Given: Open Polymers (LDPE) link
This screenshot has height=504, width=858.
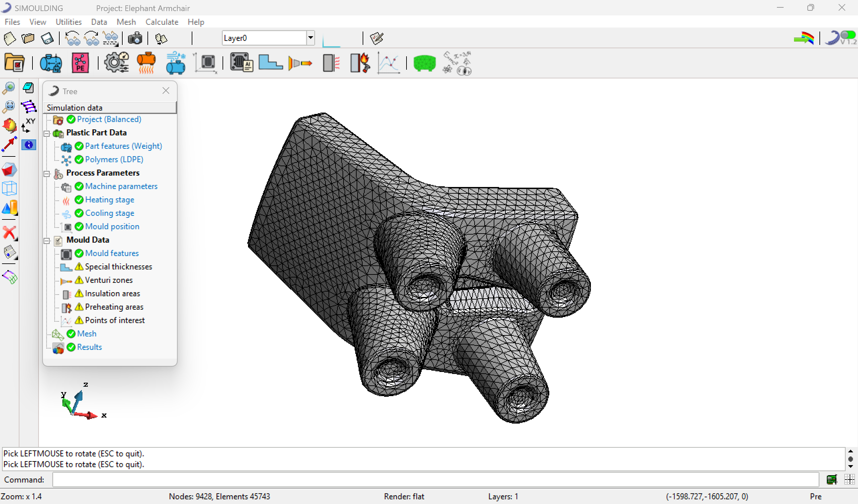Looking at the screenshot, I should [114, 160].
